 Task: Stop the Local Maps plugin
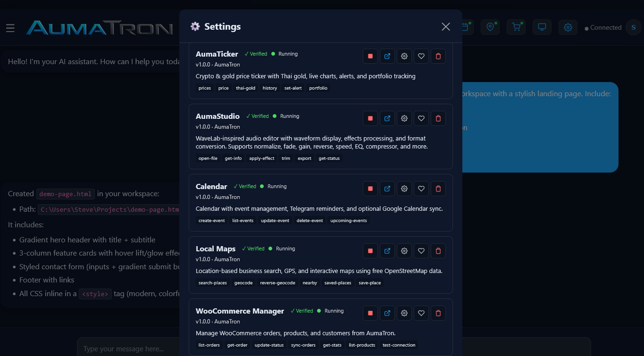[370, 251]
